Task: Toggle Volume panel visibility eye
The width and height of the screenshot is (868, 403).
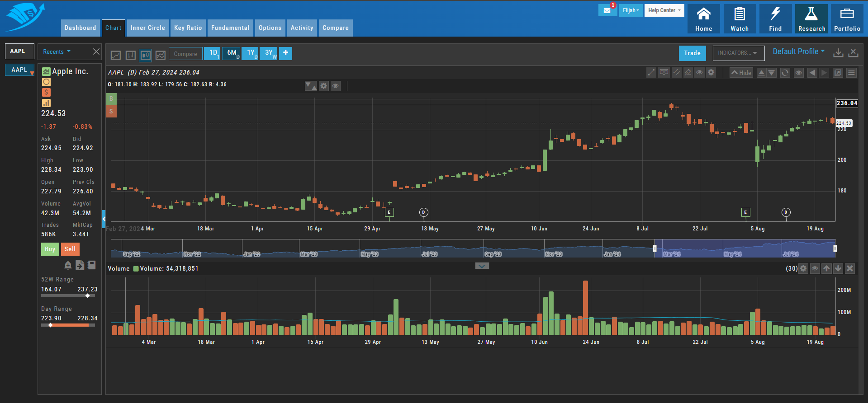Action: click(x=815, y=268)
